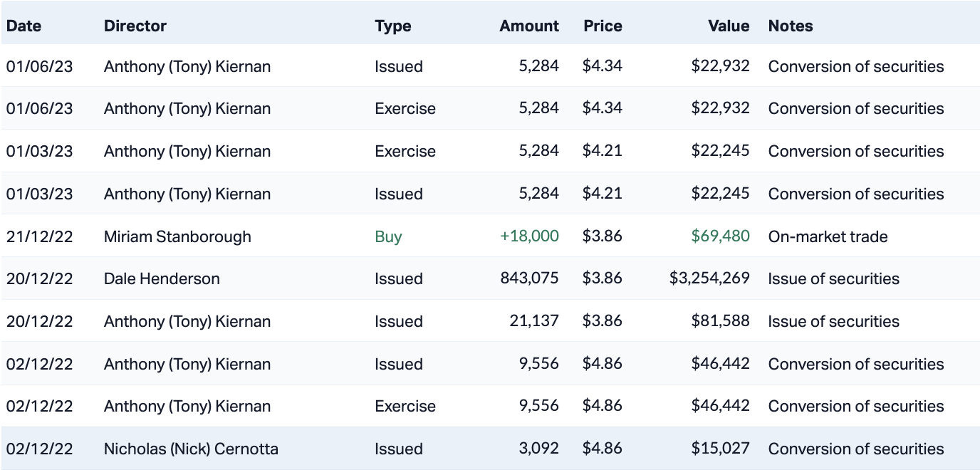Select the Amount column header
This screenshot has height=470, width=980.
click(x=529, y=26)
